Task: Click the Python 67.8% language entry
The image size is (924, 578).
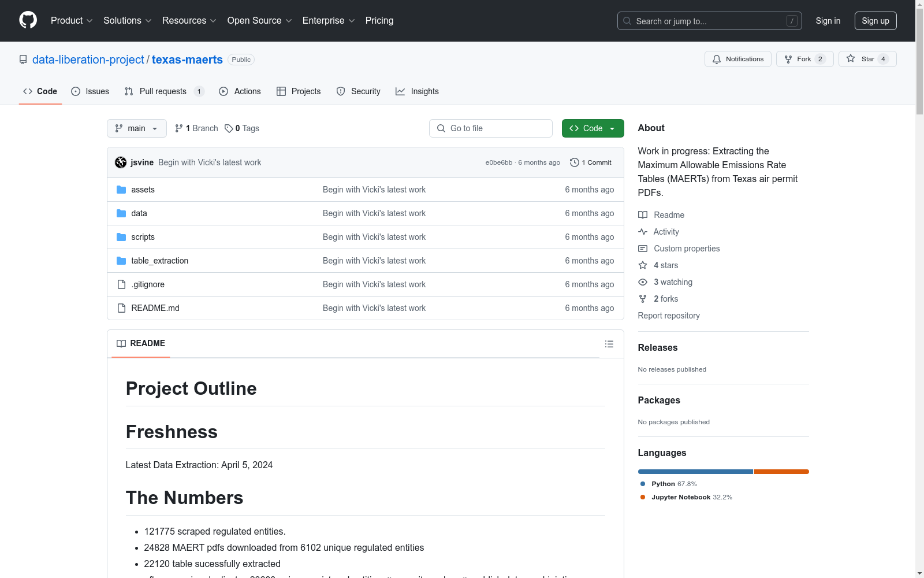Action: [x=669, y=484]
